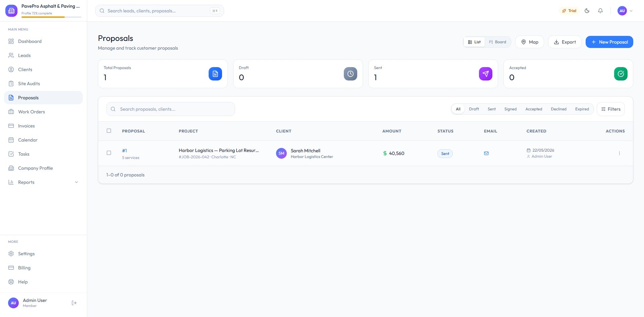Expand the Reports menu chevron

[x=76, y=182]
